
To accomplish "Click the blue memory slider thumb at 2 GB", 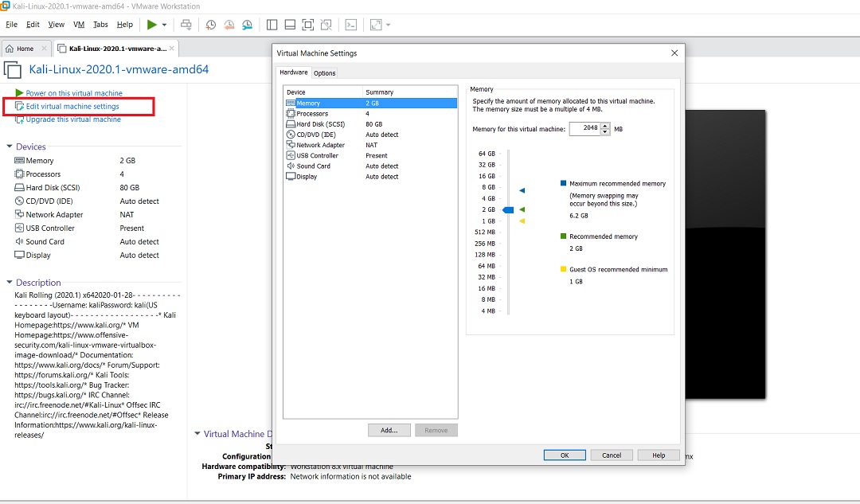I will coord(508,210).
